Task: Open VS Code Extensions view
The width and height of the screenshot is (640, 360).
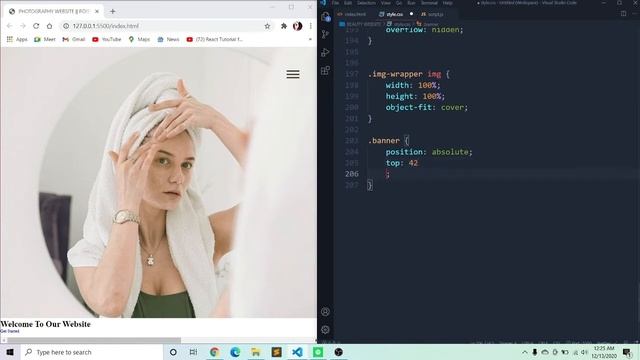Action: [325, 71]
